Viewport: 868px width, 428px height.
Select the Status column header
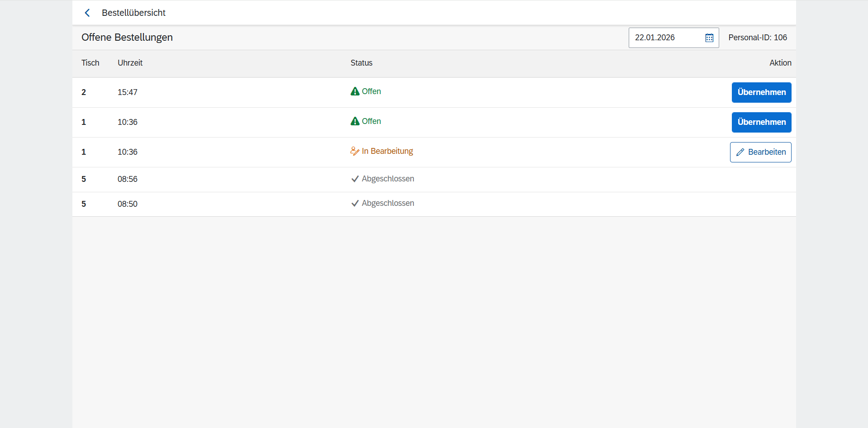coord(361,63)
